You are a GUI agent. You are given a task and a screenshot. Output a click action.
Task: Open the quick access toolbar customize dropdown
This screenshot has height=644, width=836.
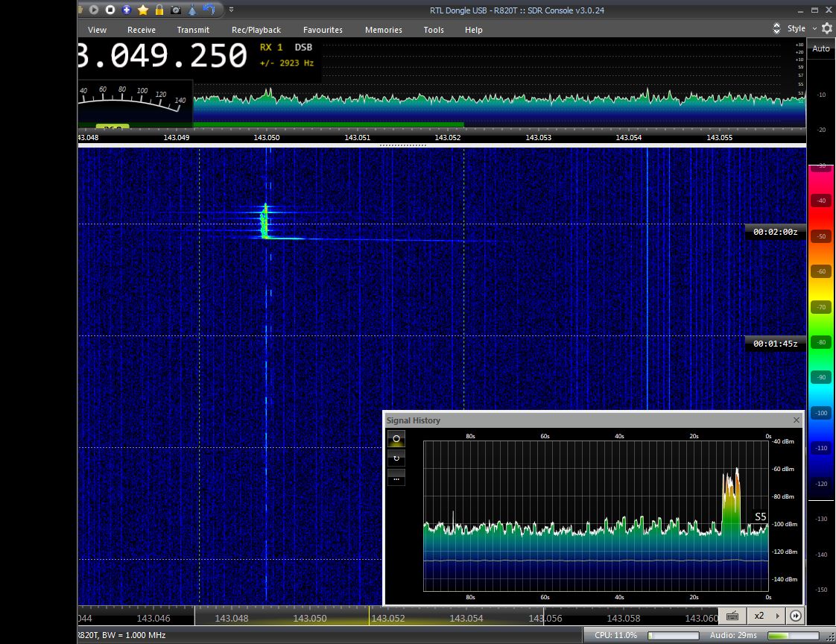point(232,10)
